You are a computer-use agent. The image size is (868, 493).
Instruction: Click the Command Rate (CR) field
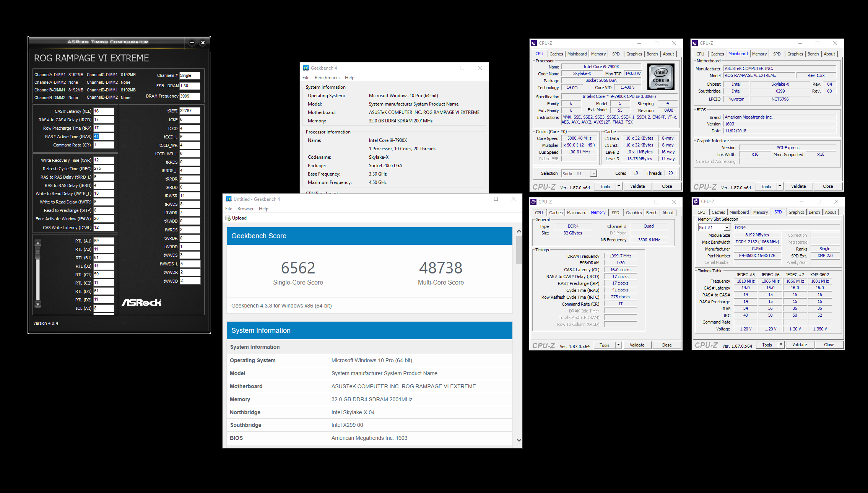tap(104, 145)
